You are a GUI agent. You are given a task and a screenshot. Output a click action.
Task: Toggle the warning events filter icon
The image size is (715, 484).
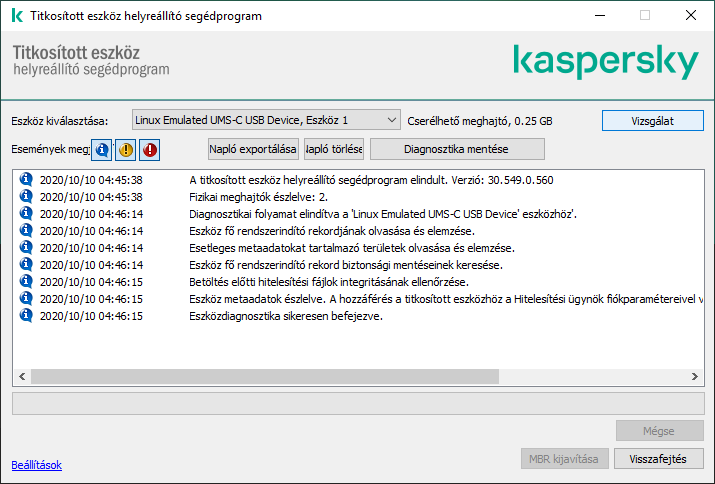(126, 150)
